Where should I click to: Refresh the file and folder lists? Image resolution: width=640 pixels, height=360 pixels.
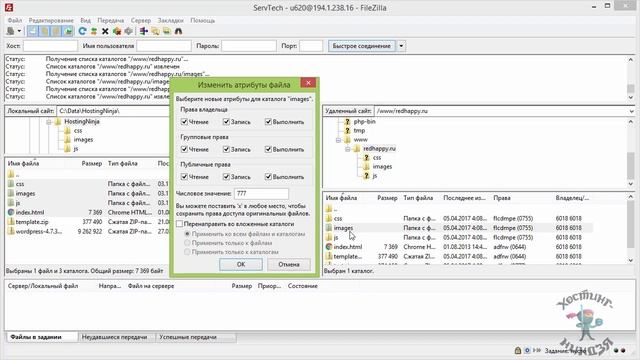point(82,31)
